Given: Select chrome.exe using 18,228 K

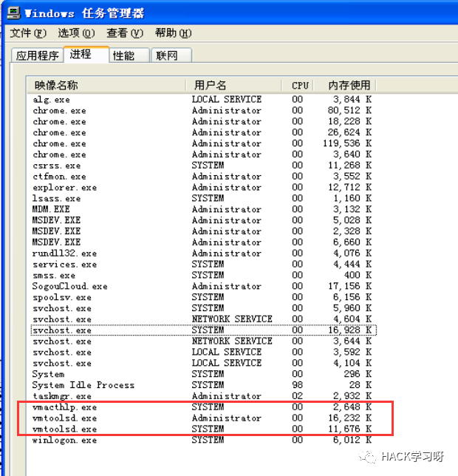Looking at the screenshot, I should coord(203,121).
